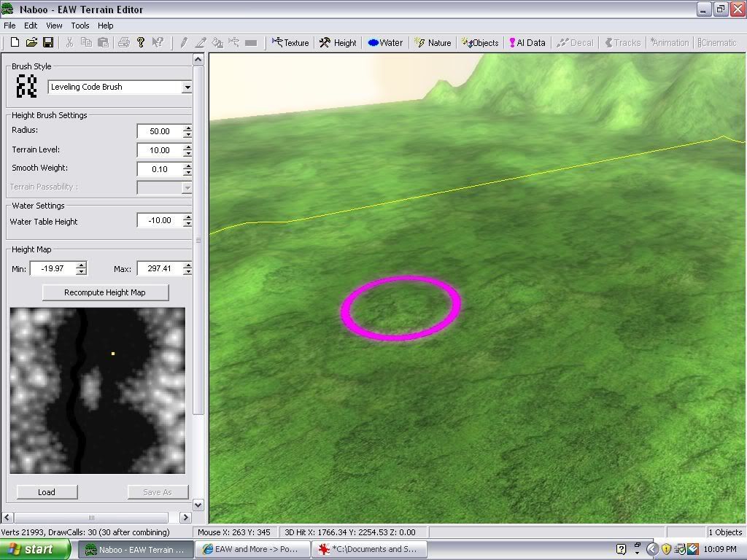Switch to AI Data mode

coord(527,43)
